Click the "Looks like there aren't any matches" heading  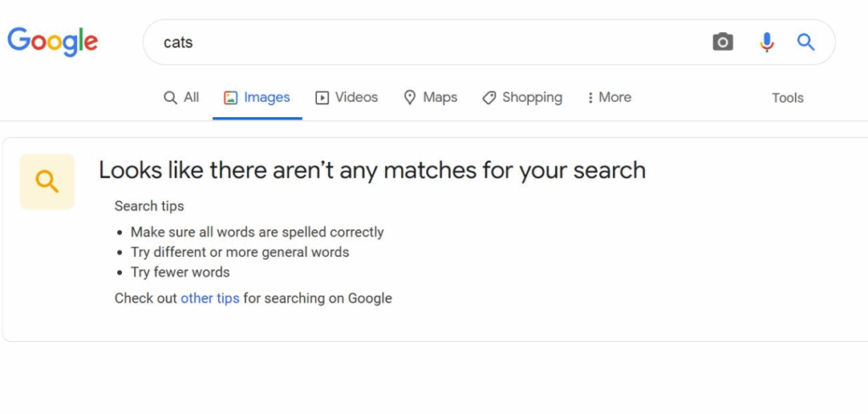click(x=372, y=170)
